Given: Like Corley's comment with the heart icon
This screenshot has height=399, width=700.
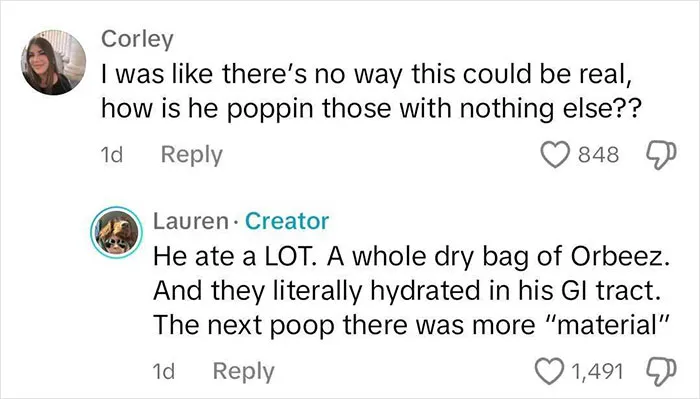Looking at the screenshot, I should [x=555, y=154].
